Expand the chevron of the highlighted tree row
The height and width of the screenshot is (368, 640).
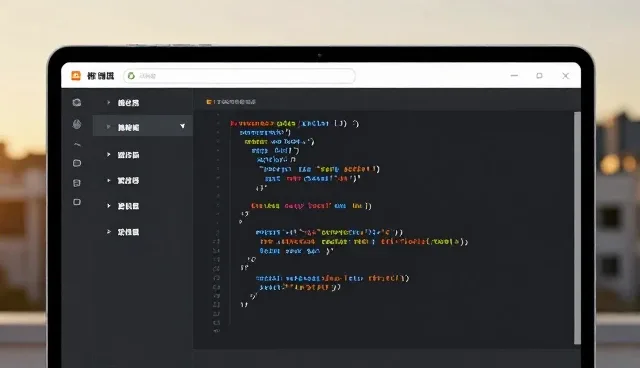pos(109,127)
